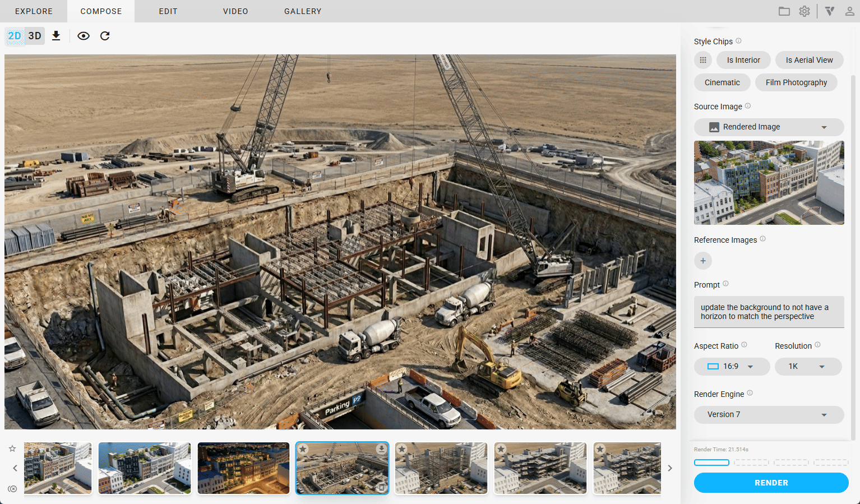Open settings via the gear icon

point(804,11)
